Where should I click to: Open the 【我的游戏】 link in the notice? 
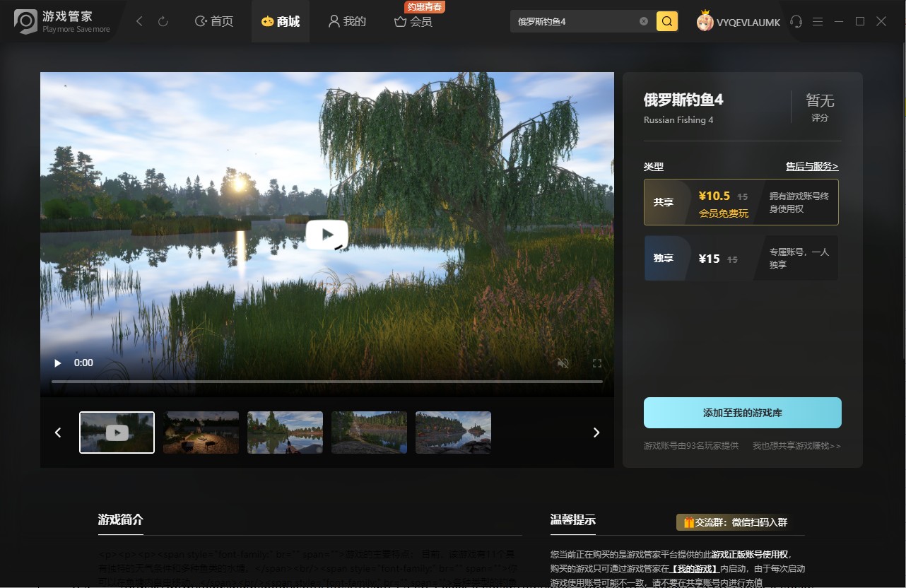tap(693, 568)
